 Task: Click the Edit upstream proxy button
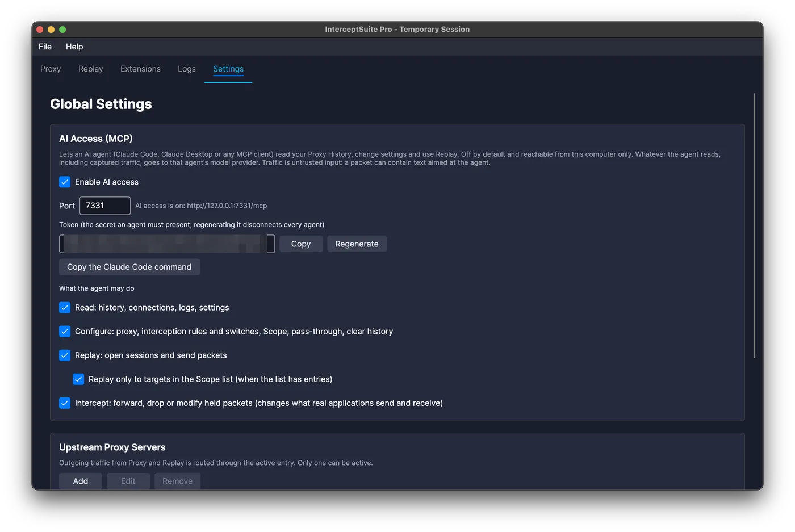point(128,481)
